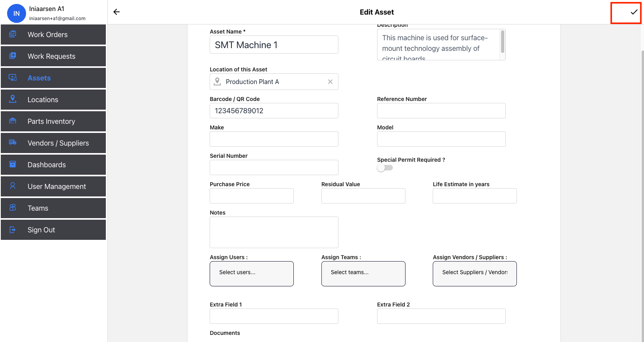Screen dimensions: 644x342
Task: Open the Select teams dropdown
Action: 363,274
